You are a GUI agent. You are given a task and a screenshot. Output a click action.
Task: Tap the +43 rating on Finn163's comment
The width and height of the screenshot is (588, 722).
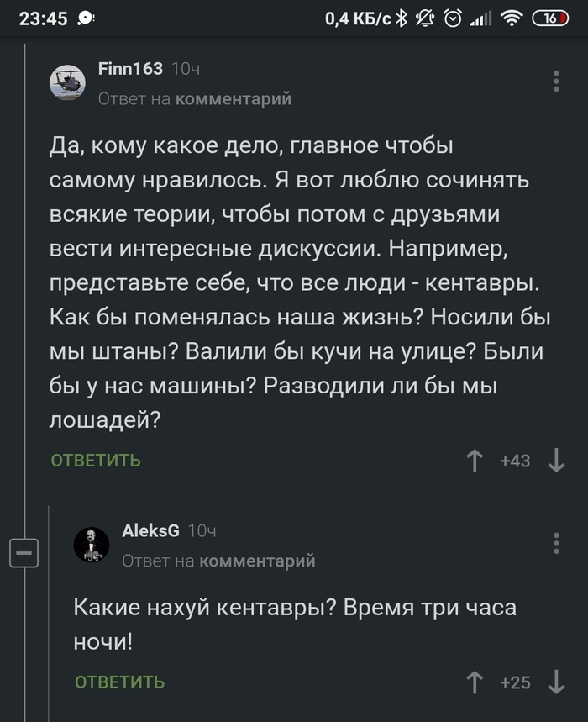pos(515,461)
